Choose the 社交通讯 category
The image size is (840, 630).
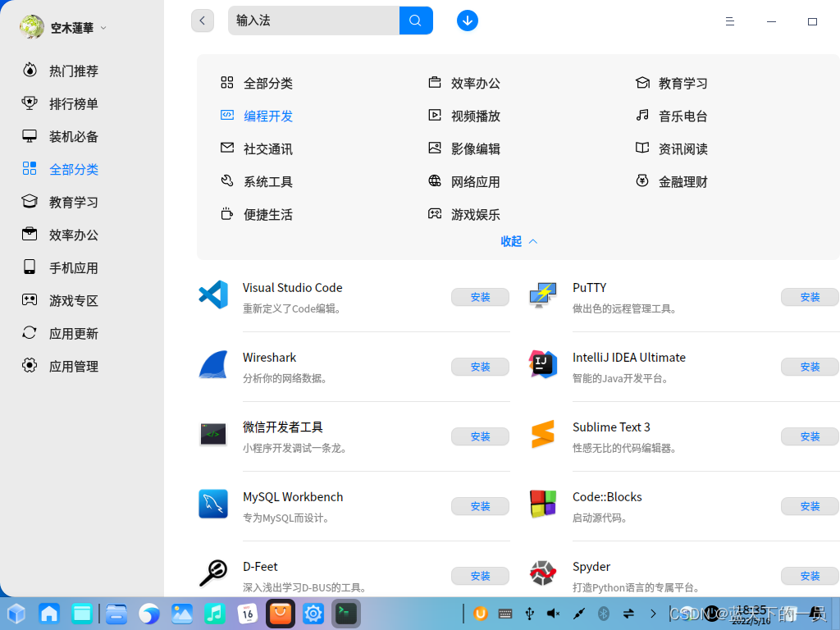point(257,148)
